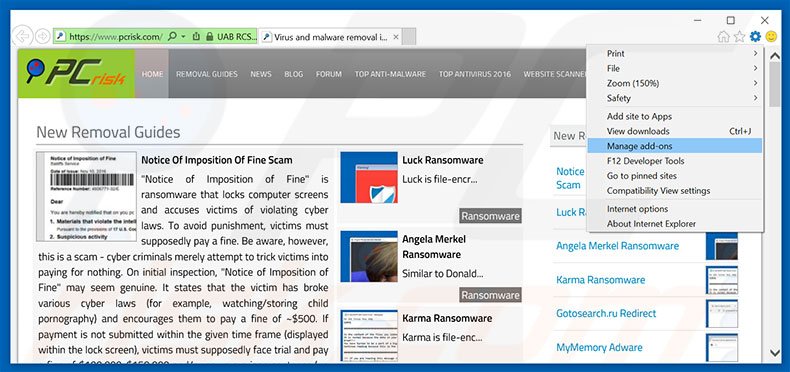The image size is (790, 372).
Task: Open the Luck Ransomware article title
Action: pyautogui.click(x=442, y=160)
